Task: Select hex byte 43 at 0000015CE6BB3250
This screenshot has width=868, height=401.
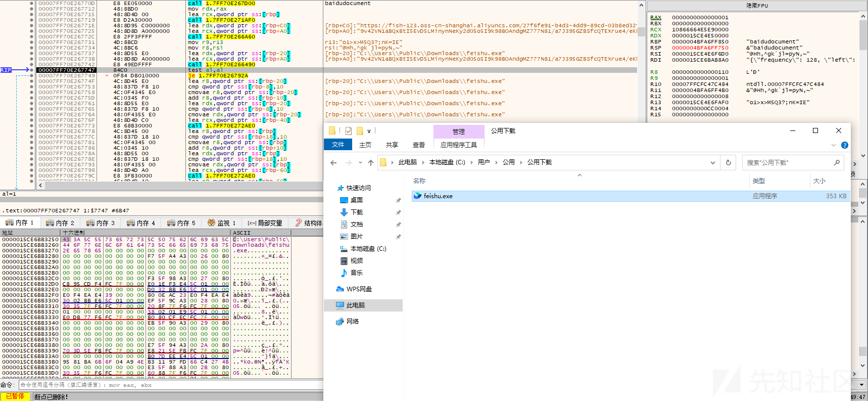Action: [66, 239]
